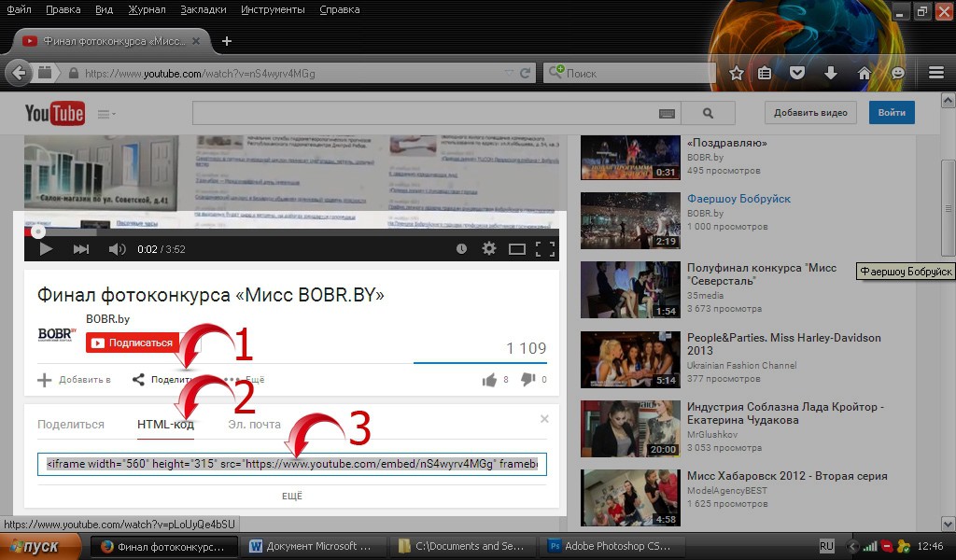
Task: Close the share panel
Action: pyautogui.click(x=544, y=419)
